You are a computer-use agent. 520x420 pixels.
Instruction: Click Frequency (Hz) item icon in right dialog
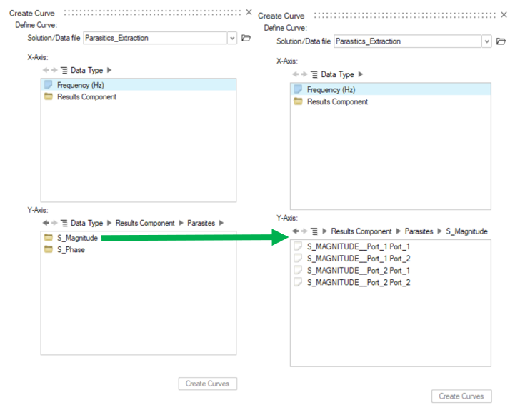[x=299, y=90]
